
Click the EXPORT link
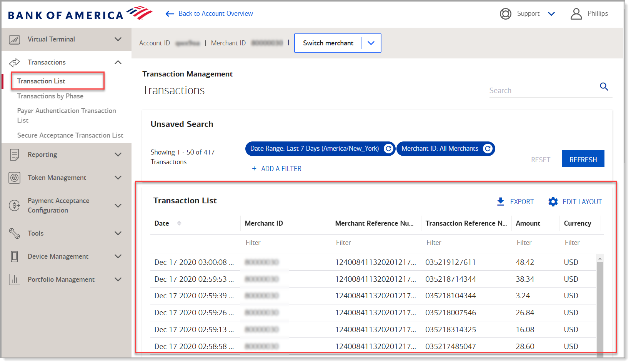pos(522,202)
